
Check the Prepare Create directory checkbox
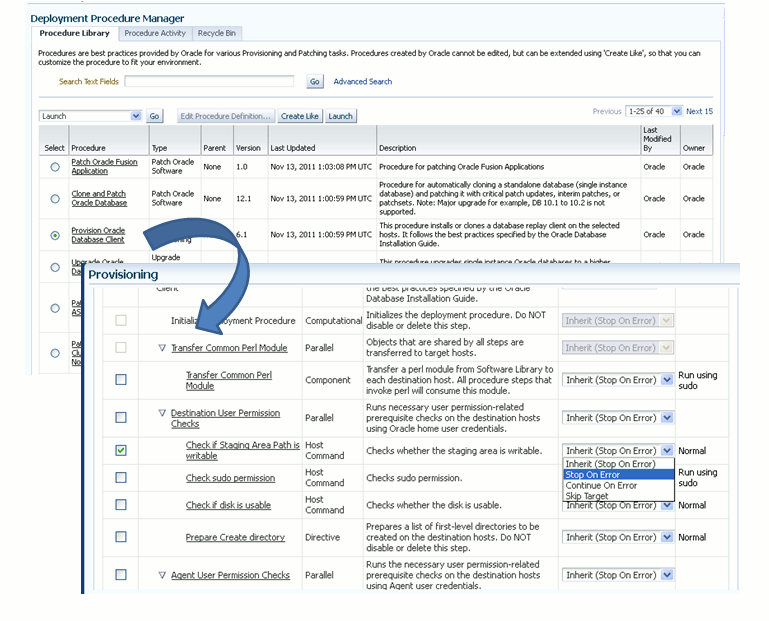(x=121, y=537)
